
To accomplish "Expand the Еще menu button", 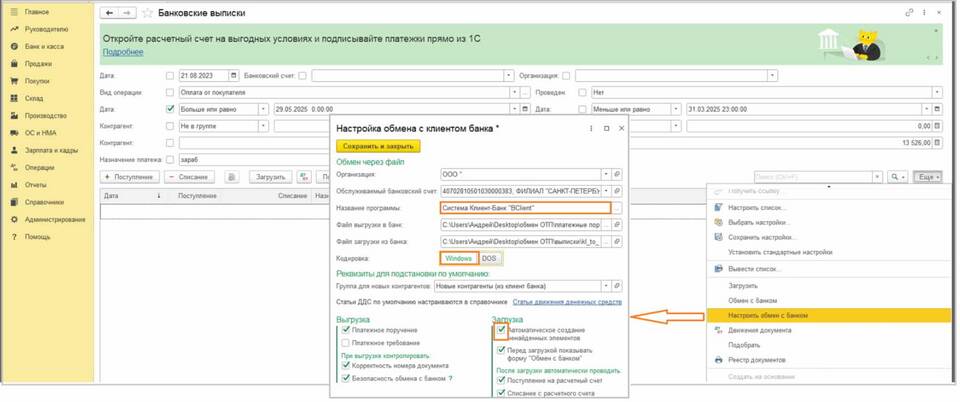I will tap(926, 176).
